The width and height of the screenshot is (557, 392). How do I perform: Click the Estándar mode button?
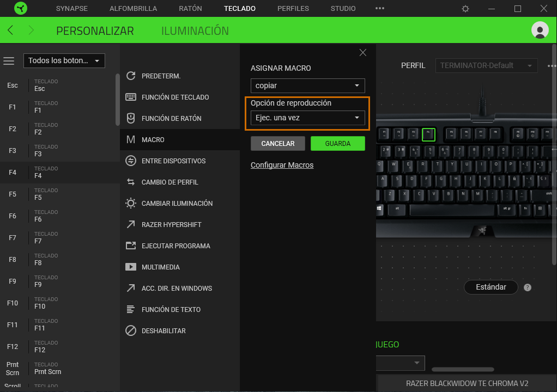[x=491, y=287]
